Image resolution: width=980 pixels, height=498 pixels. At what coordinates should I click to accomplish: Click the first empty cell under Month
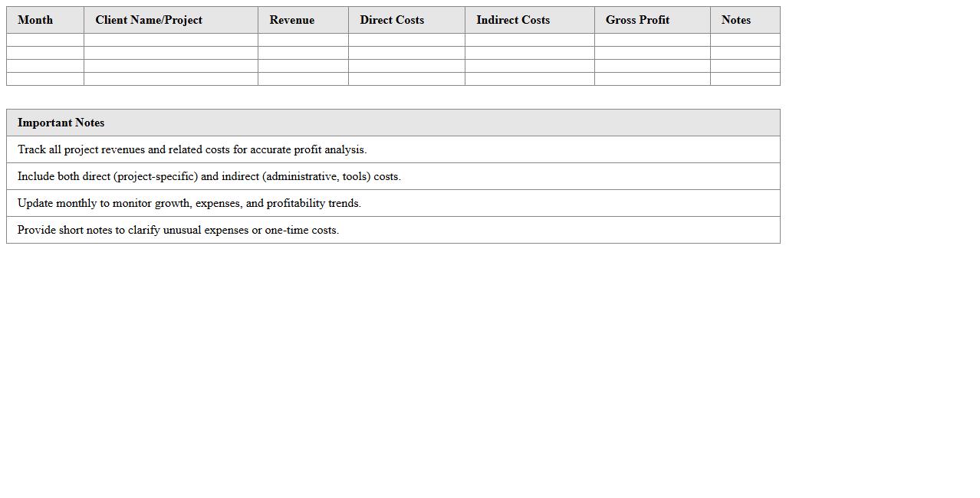pyautogui.click(x=45, y=40)
